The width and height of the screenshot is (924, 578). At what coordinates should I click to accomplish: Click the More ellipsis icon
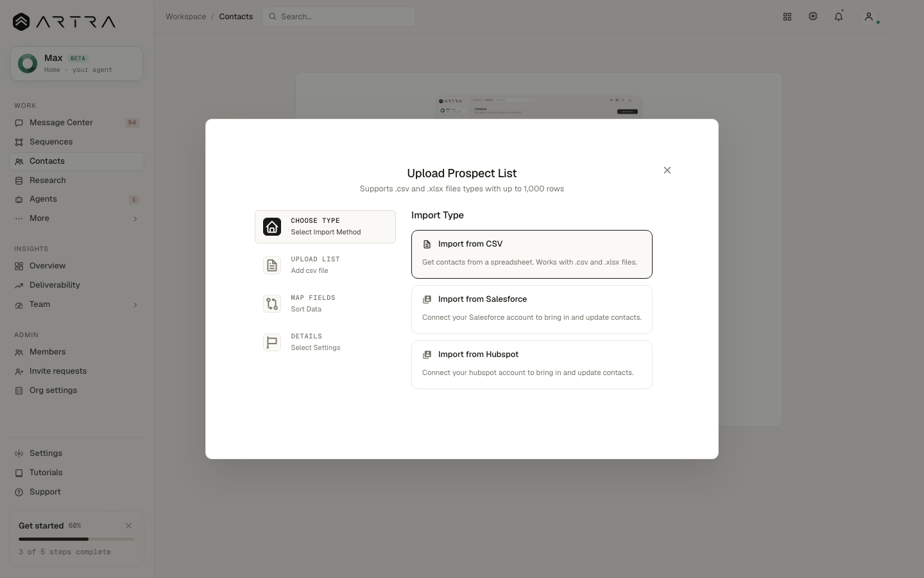pos(19,219)
